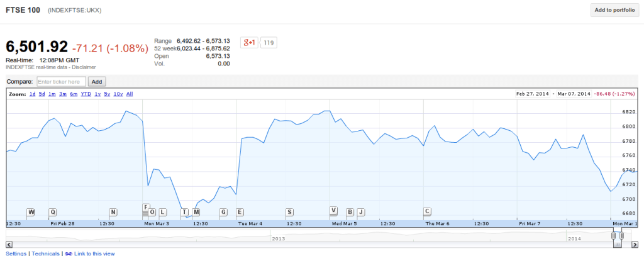Screen dimensions: 644x256
Task: Click the -86.48 (-1.27%) range change text
Action: pos(614,94)
